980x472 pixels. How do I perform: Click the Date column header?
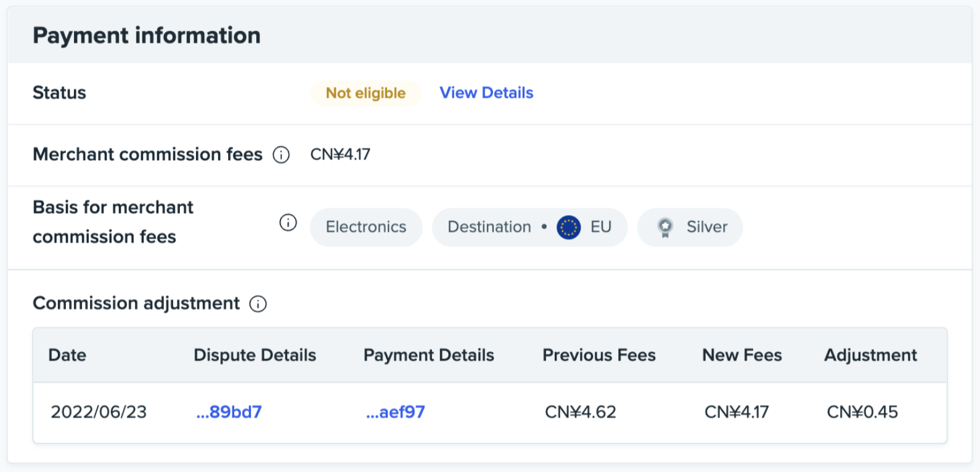coord(67,356)
